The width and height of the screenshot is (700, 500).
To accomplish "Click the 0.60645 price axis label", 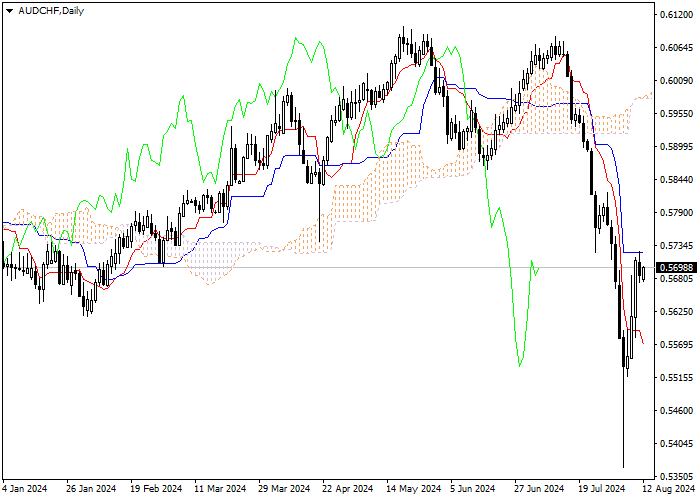I will pos(677,48).
